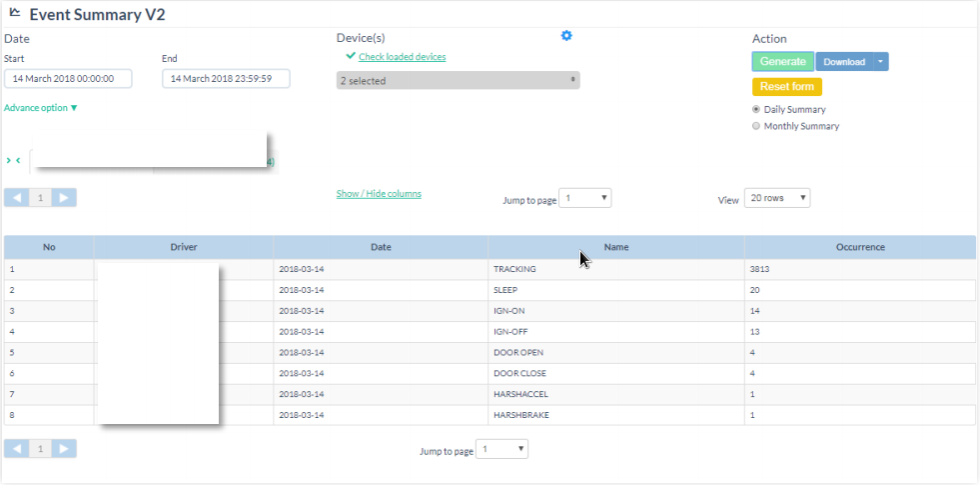Click the Show / Hide columns link
This screenshot has height=485, width=980.
click(x=379, y=194)
